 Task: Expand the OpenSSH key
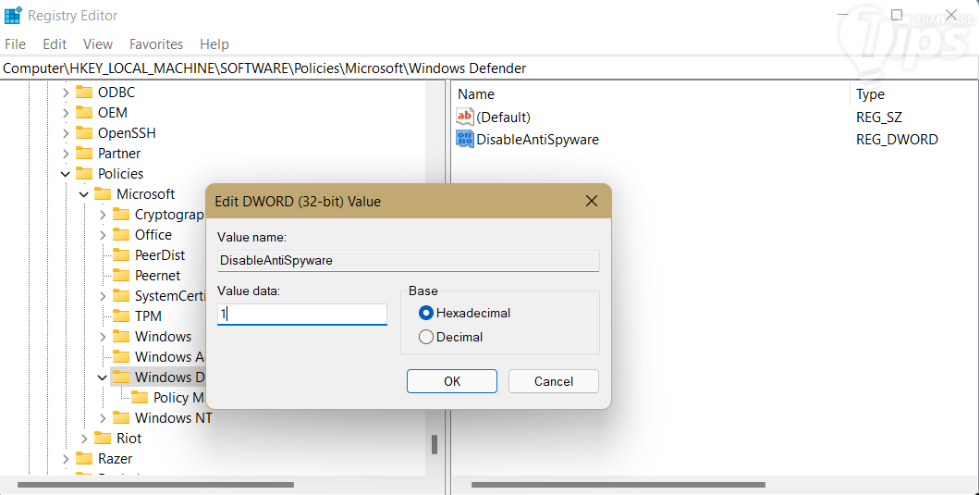point(66,133)
